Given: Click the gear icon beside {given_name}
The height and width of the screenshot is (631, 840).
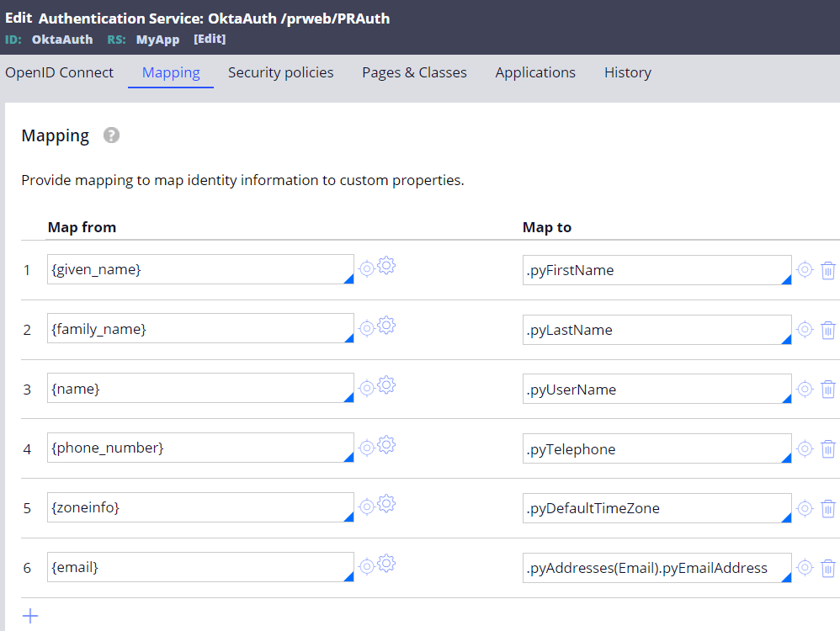Looking at the screenshot, I should [x=386, y=267].
